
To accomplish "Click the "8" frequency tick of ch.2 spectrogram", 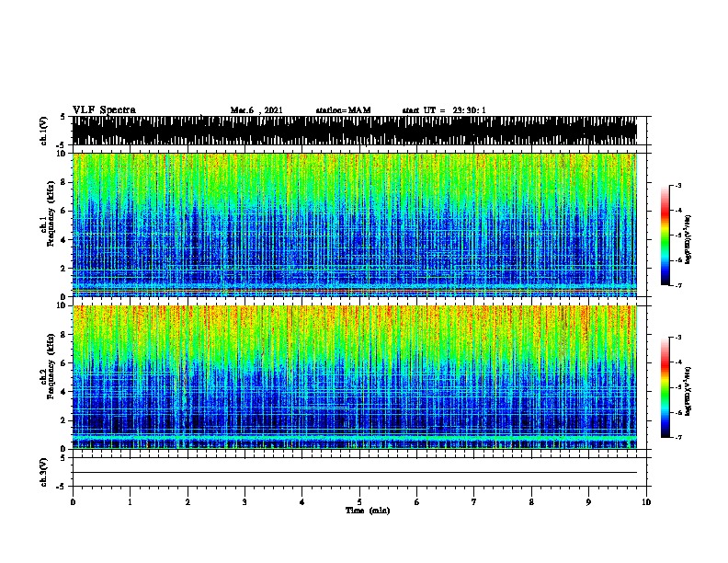I will click(63, 335).
